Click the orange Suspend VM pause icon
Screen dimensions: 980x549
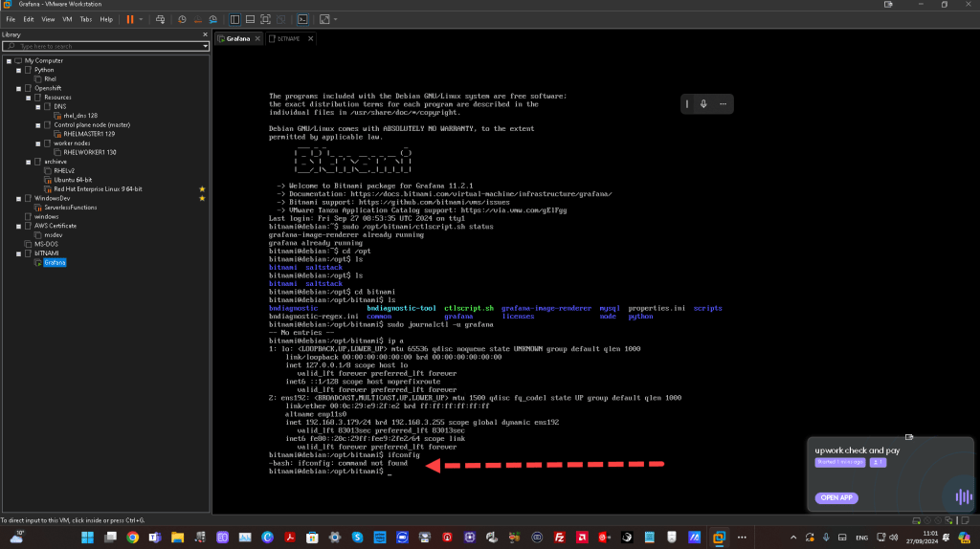point(130,19)
